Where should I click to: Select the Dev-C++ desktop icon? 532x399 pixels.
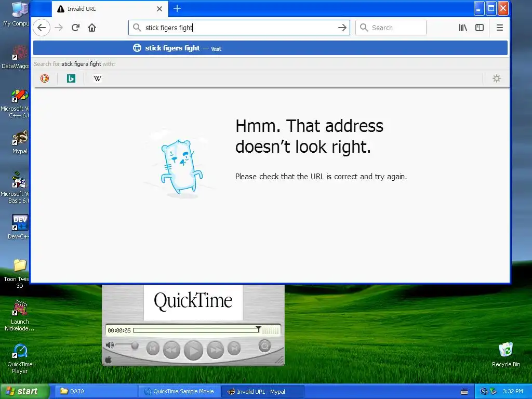tap(19, 227)
